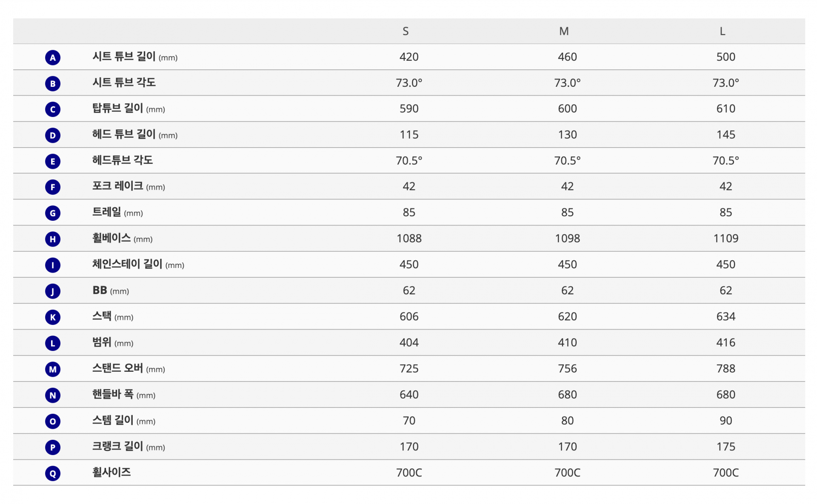The height and width of the screenshot is (504, 817).
Task: Click the 헤드튜브 각도 row label
Action: click(123, 160)
